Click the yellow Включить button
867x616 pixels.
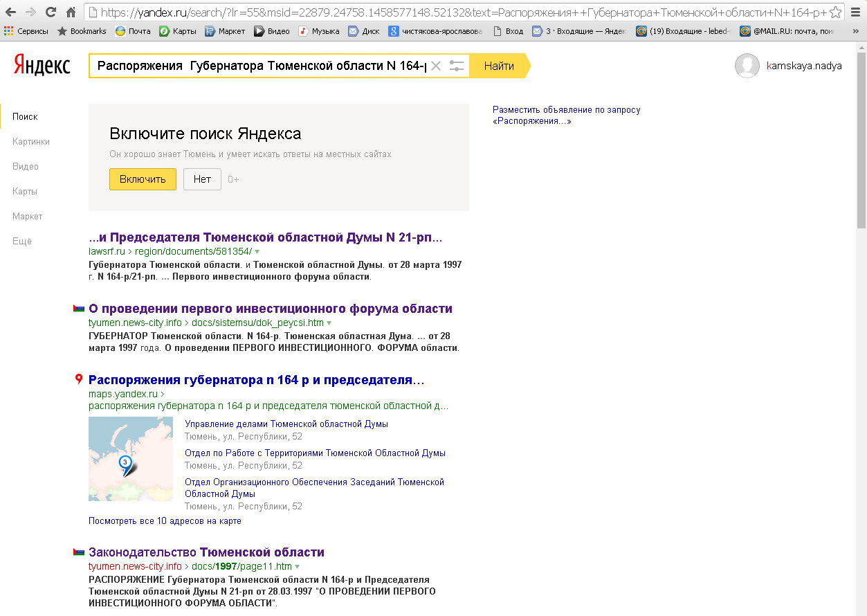pos(143,179)
